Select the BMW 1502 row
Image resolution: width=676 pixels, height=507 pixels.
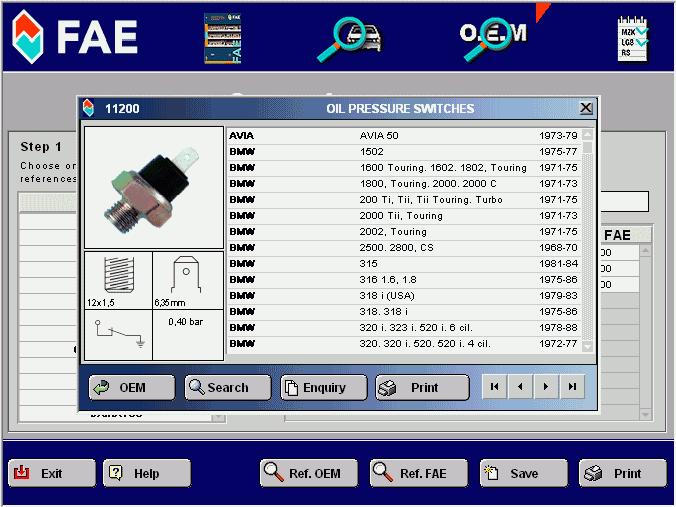(404, 152)
